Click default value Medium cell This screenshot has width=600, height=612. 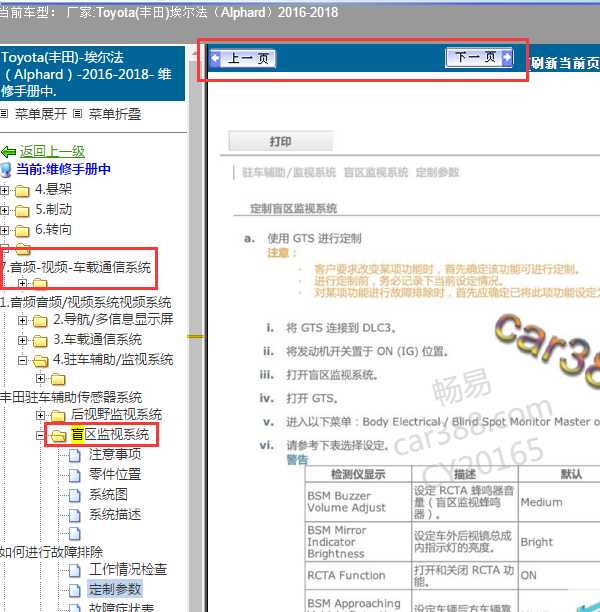point(559,502)
